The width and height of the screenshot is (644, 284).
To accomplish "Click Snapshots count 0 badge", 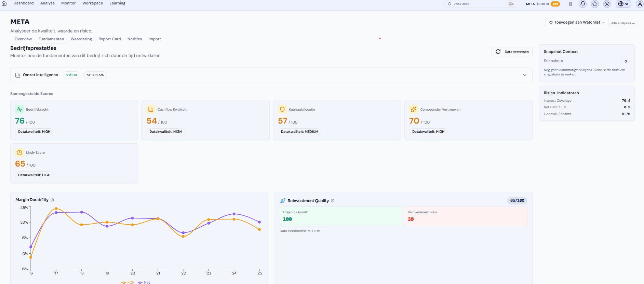I will point(626,61).
